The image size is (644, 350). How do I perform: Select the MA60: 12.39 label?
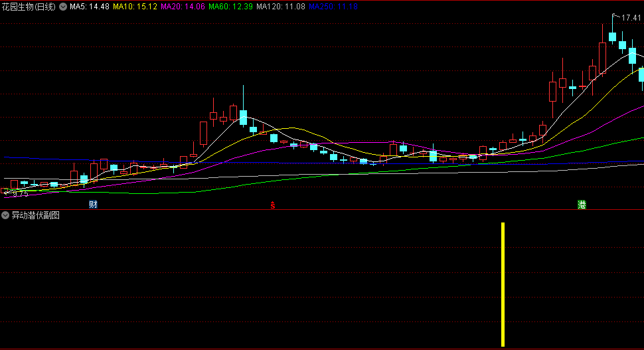click(230, 7)
